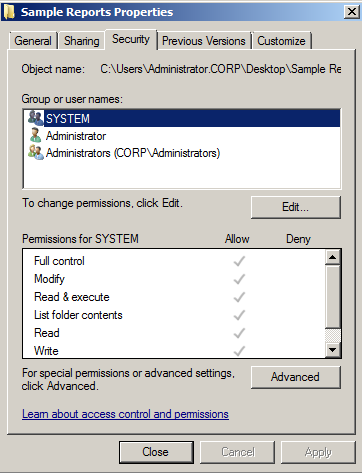Click the Close button at bottom
This screenshot has height=473, width=362.
[156, 452]
